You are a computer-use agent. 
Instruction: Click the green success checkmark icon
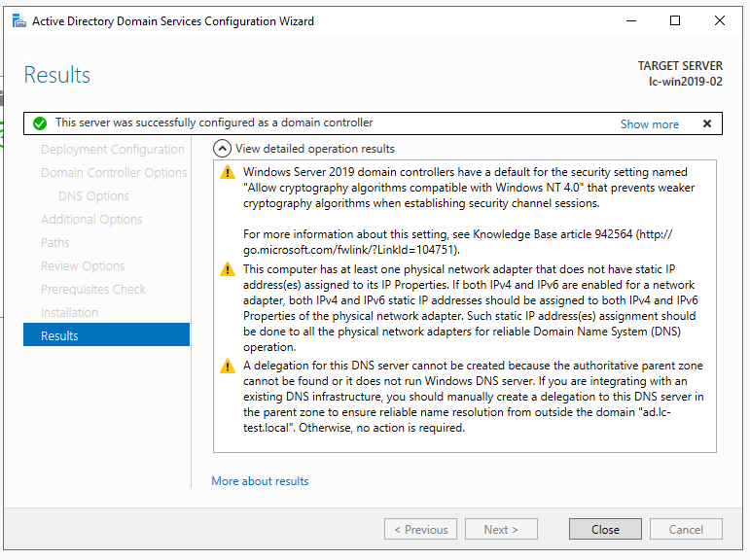pos(39,123)
